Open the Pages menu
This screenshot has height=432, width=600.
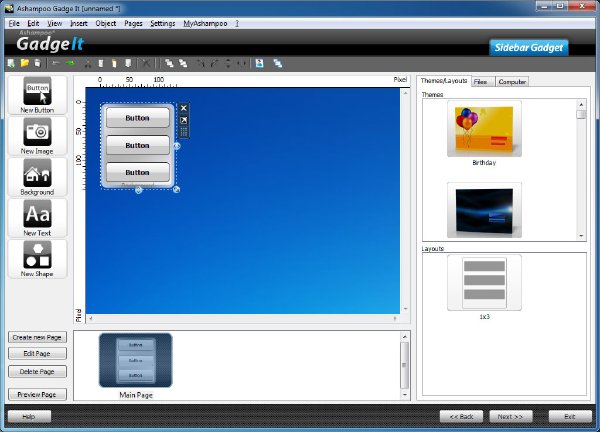coord(133,23)
